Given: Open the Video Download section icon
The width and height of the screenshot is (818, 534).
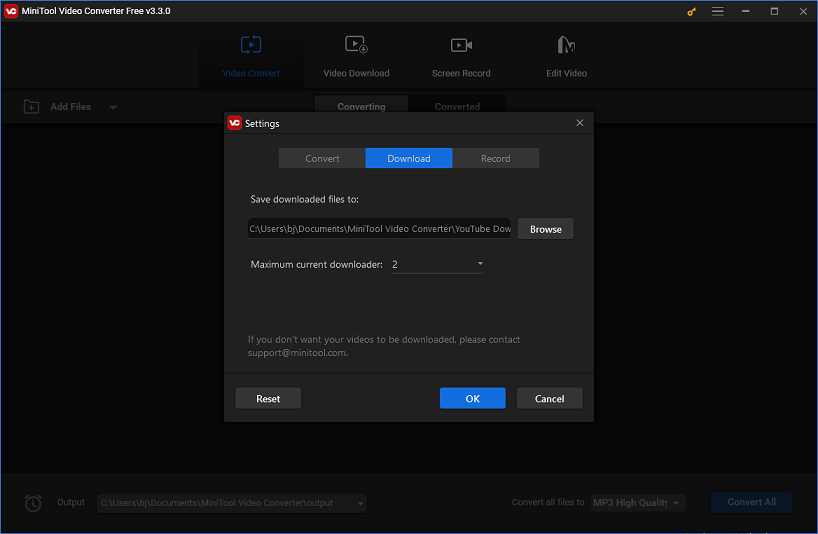Looking at the screenshot, I should (356, 45).
